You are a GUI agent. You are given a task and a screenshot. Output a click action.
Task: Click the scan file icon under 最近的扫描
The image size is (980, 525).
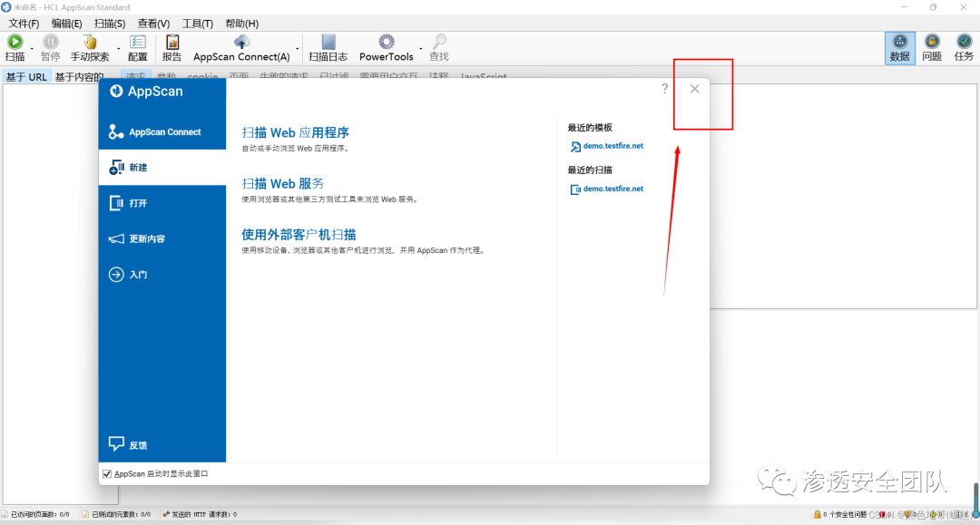[x=575, y=190]
